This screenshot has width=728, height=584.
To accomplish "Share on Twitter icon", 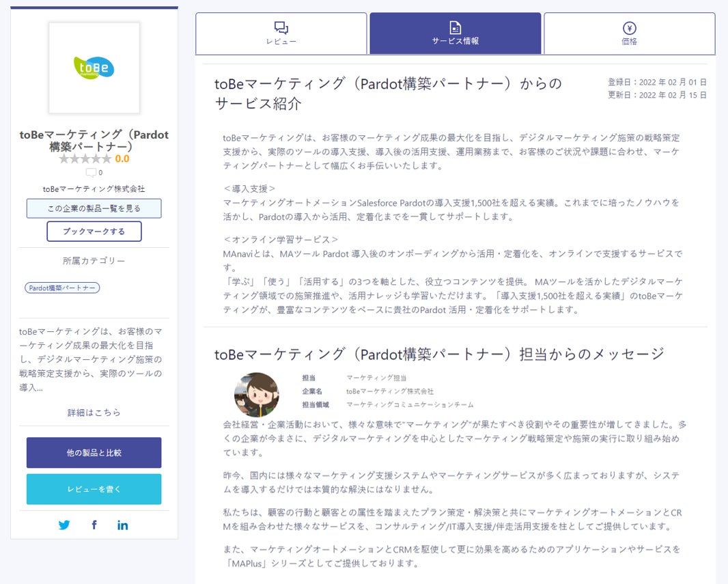I will pyautogui.click(x=64, y=525).
